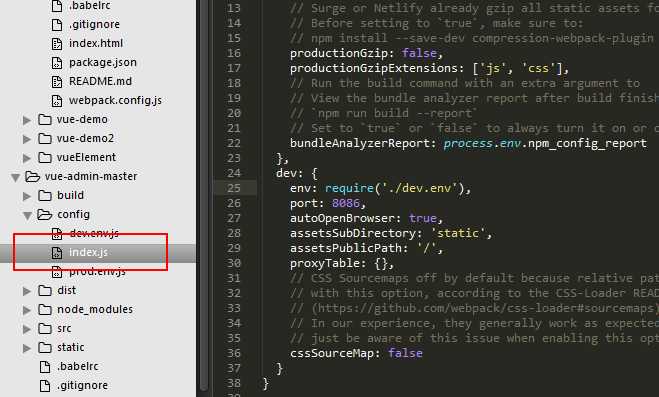This screenshot has width=659, height=397.
Task: Expand the vueElement folder arrow
Action: click(x=27, y=158)
